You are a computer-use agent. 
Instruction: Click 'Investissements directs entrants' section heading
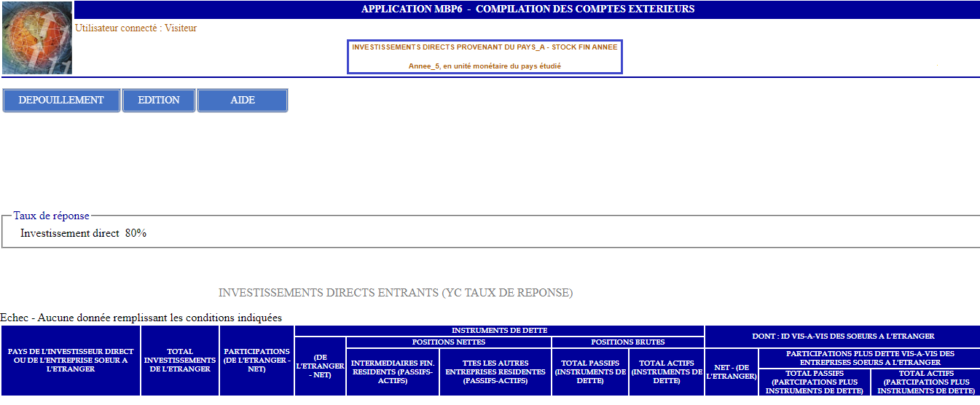pos(396,293)
